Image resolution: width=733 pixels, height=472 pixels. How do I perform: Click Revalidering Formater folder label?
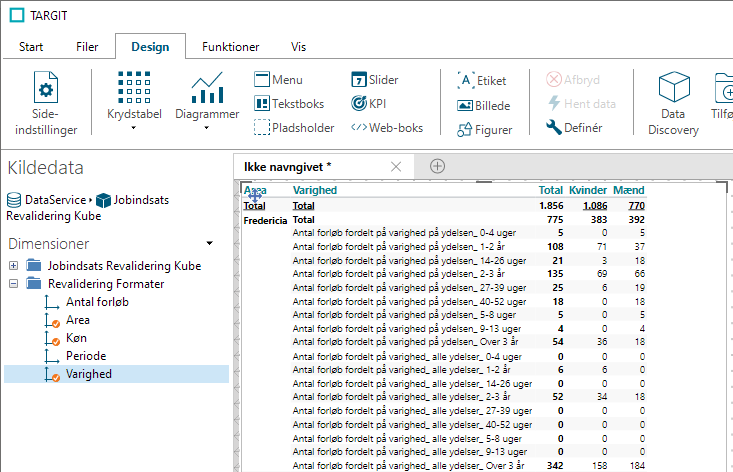(x=106, y=284)
